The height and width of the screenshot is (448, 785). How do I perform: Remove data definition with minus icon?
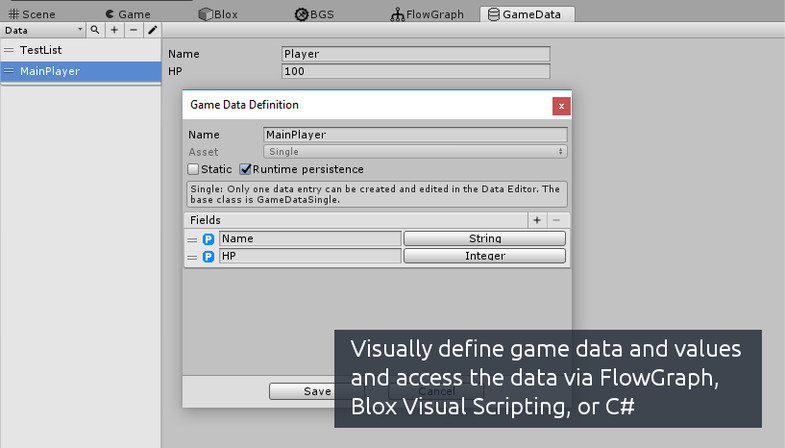coord(133,30)
